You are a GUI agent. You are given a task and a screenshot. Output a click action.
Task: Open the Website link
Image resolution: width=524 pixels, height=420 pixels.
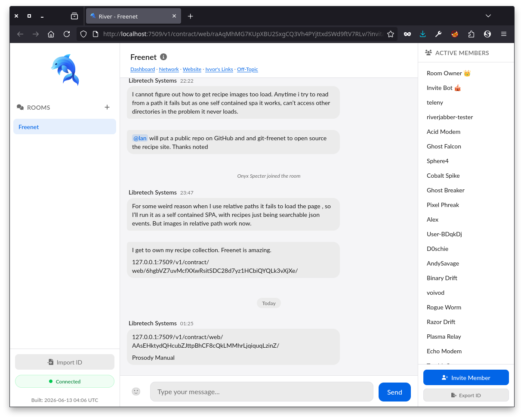coord(192,69)
